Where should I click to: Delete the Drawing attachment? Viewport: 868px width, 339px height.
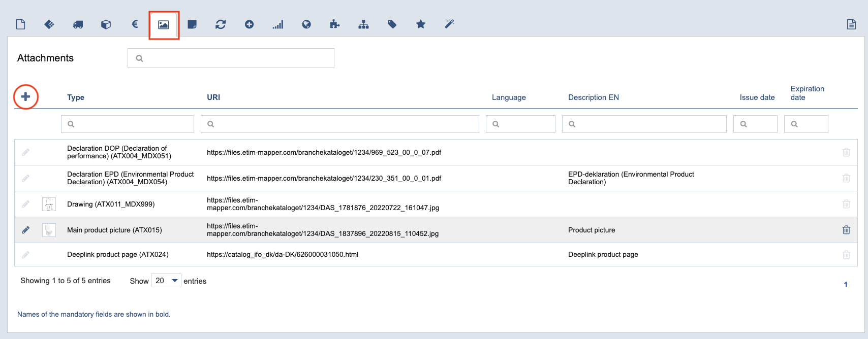(x=846, y=204)
